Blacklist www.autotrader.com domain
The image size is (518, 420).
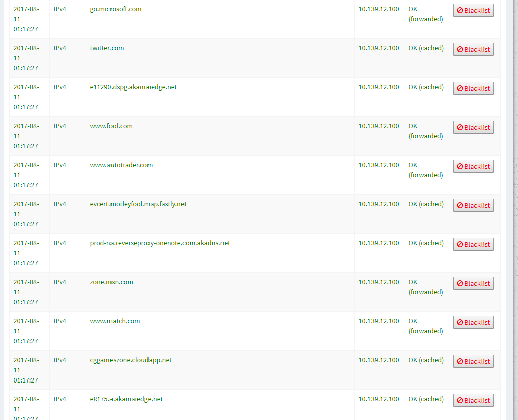click(473, 166)
